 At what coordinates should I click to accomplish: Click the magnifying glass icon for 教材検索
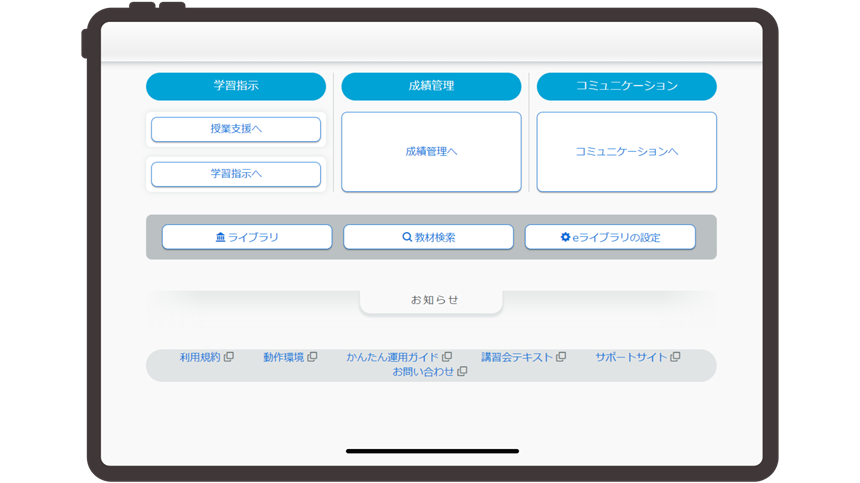[407, 238]
